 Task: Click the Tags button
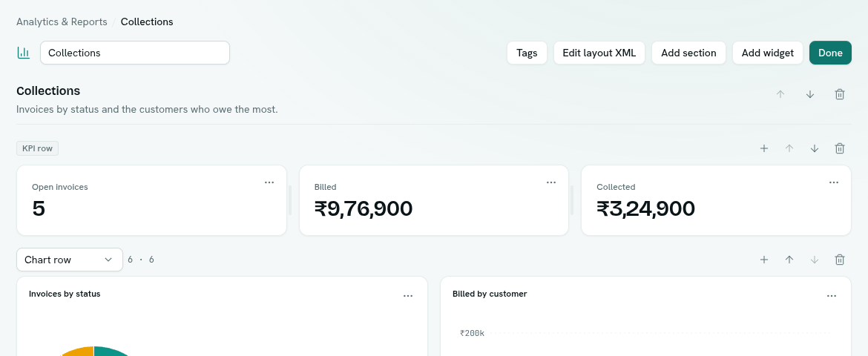(x=527, y=53)
